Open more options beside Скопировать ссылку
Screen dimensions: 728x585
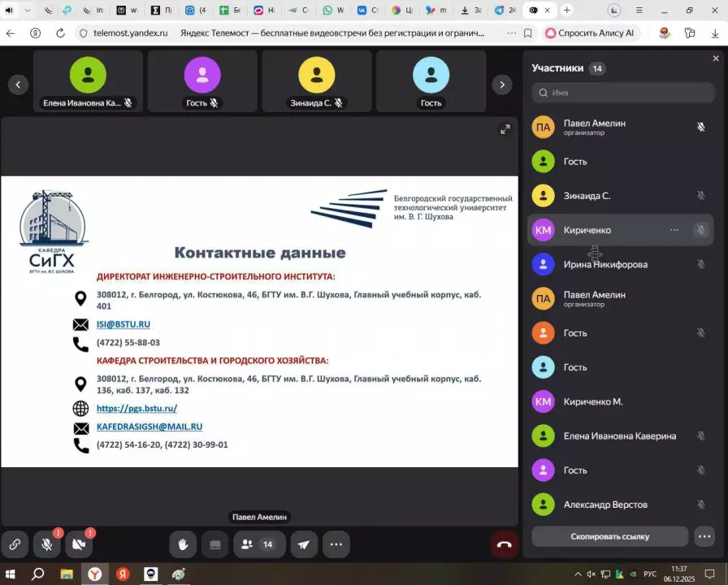pyautogui.click(x=704, y=536)
